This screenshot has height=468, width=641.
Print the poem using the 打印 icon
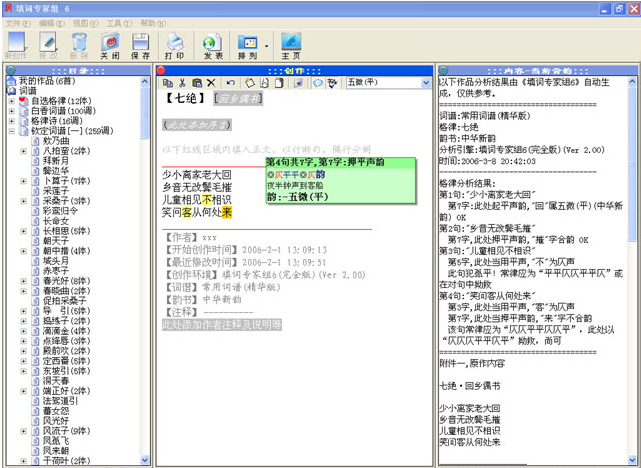(175, 45)
